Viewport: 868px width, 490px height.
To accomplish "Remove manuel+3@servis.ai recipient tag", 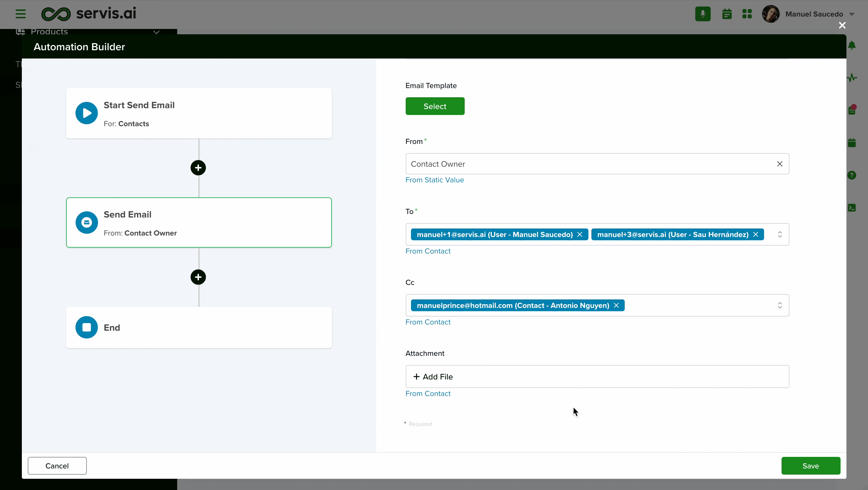I will 756,234.
